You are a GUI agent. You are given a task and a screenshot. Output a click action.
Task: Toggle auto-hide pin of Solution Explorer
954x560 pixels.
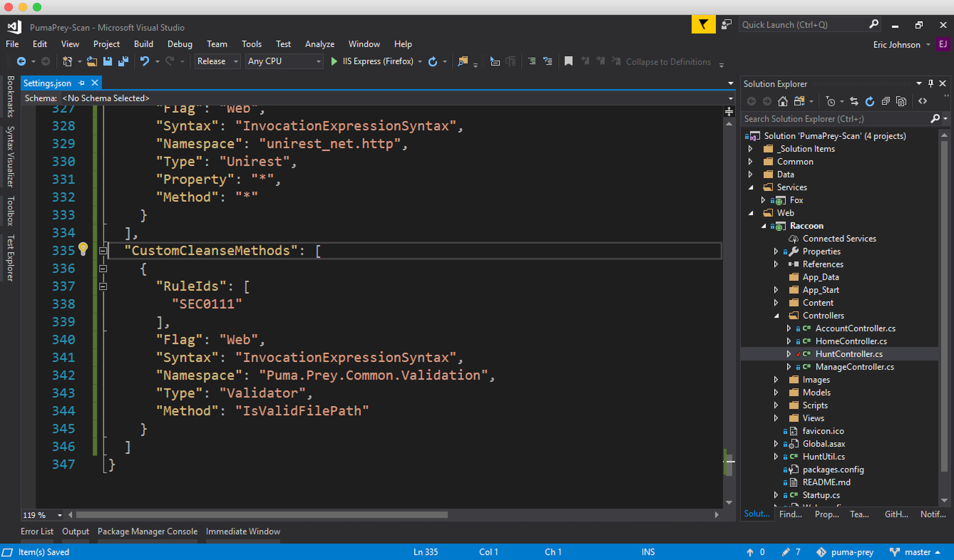tap(930, 84)
